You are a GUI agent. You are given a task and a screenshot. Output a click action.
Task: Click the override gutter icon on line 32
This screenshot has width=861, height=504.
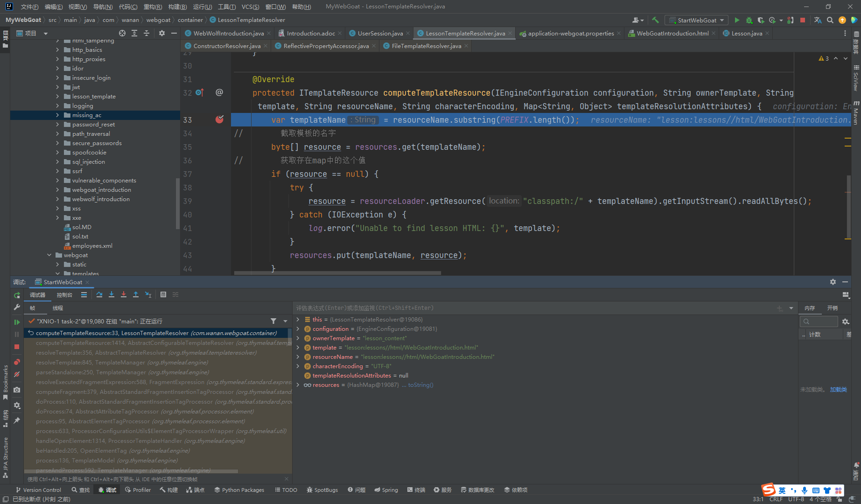coord(199,92)
